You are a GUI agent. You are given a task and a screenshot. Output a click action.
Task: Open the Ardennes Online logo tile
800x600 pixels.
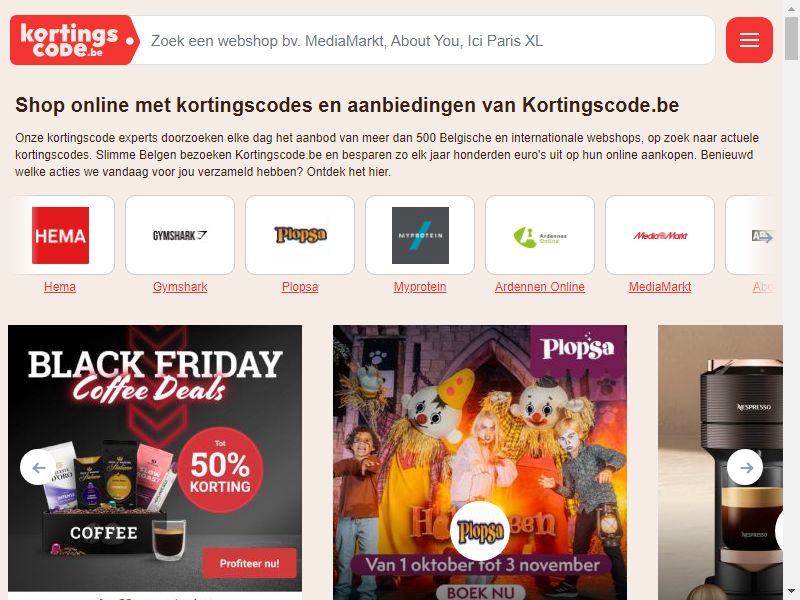(x=540, y=235)
